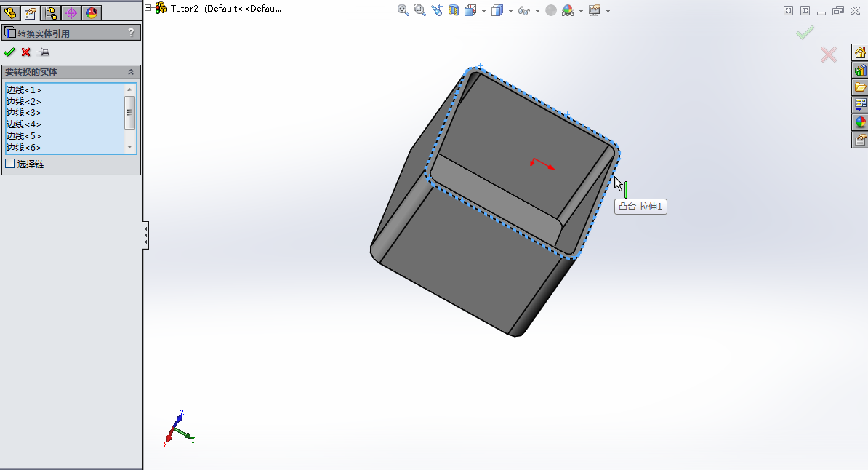Open the Hide/Show Items dropdown arrow

coord(537,10)
